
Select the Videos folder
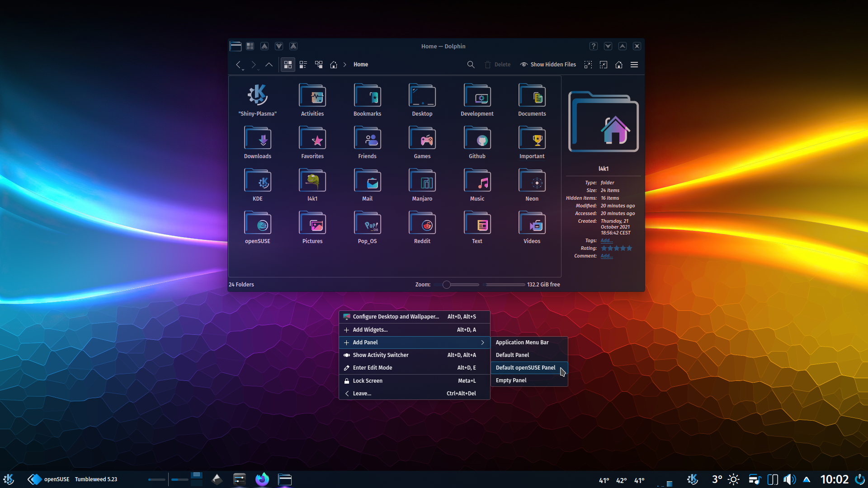coord(532,227)
